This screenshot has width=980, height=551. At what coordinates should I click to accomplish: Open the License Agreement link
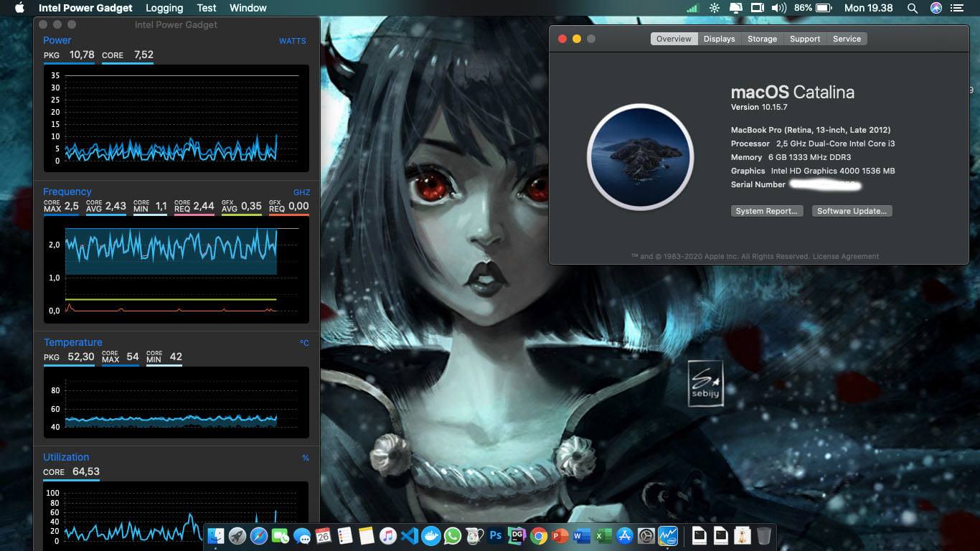pos(846,256)
